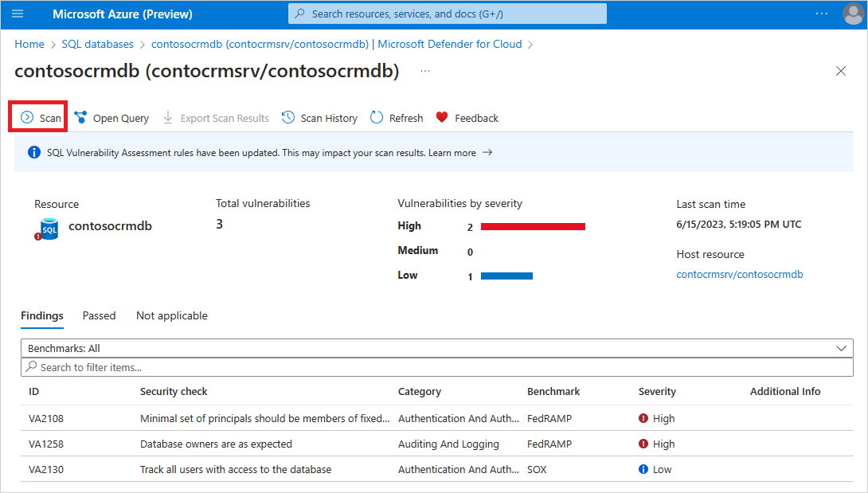The image size is (868, 493).
Task: Open the ellipsis next to page title
Action: pyautogui.click(x=425, y=71)
